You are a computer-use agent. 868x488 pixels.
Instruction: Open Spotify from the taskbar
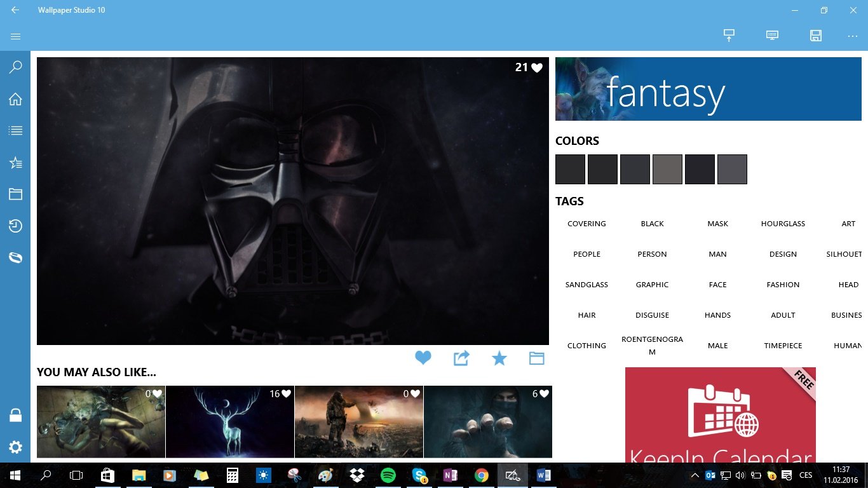pyautogui.click(x=388, y=475)
